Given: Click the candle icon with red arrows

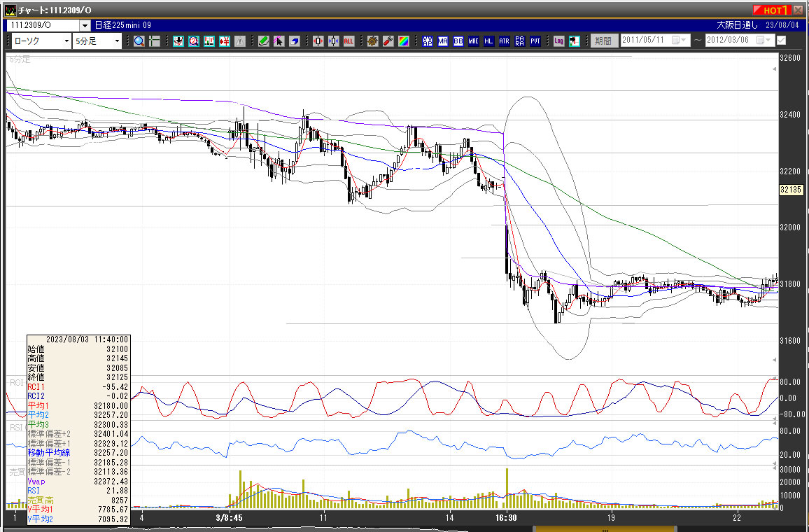Looking at the screenshot, I should (318, 41).
